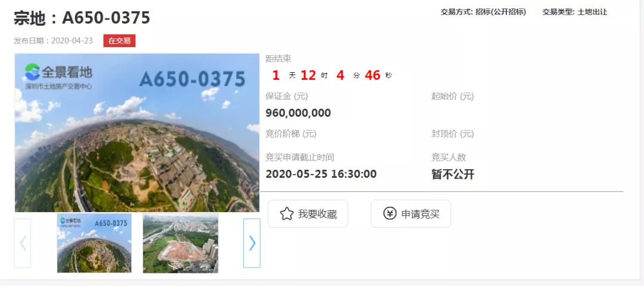Image resolution: width=644 pixels, height=286 pixels.
Task: Click the deadline 2020-05-25 16:30:00
Action: [321, 174]
